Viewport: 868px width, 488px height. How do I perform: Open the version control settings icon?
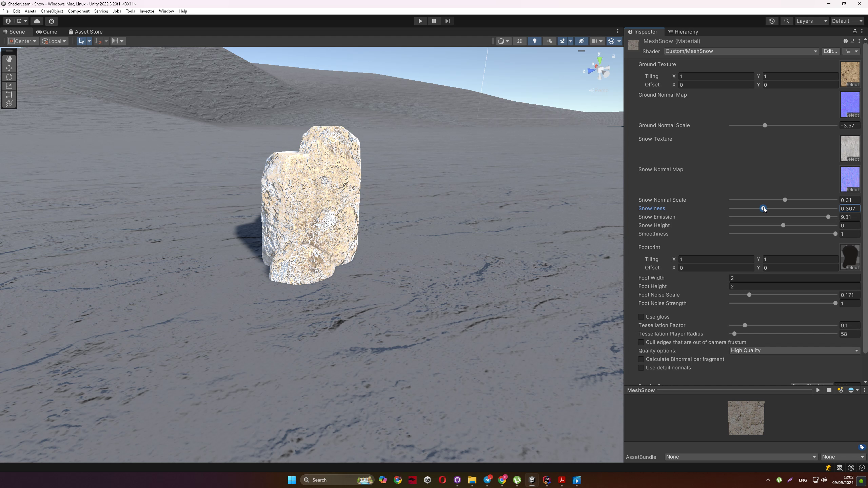(52, 21)
